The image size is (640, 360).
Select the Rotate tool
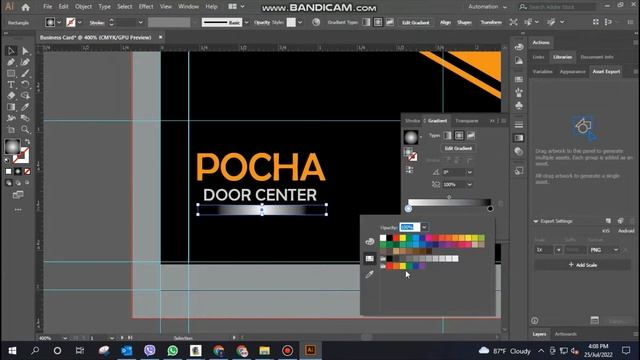pyautogui.click(x=25, y=84)
